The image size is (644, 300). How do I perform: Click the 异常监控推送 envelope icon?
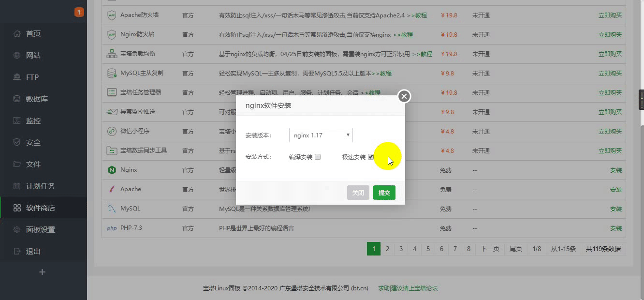tap(112, 112)
